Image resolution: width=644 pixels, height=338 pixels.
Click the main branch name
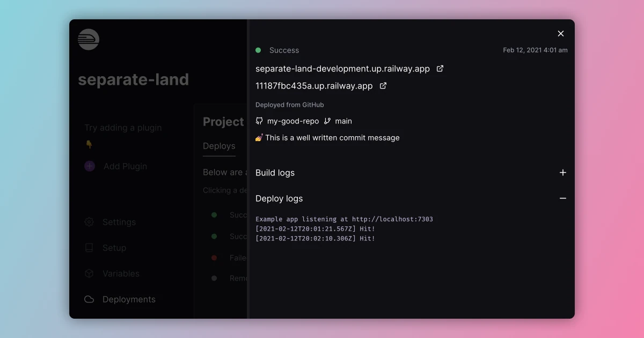pyautogui.click(x=343, y=121)
